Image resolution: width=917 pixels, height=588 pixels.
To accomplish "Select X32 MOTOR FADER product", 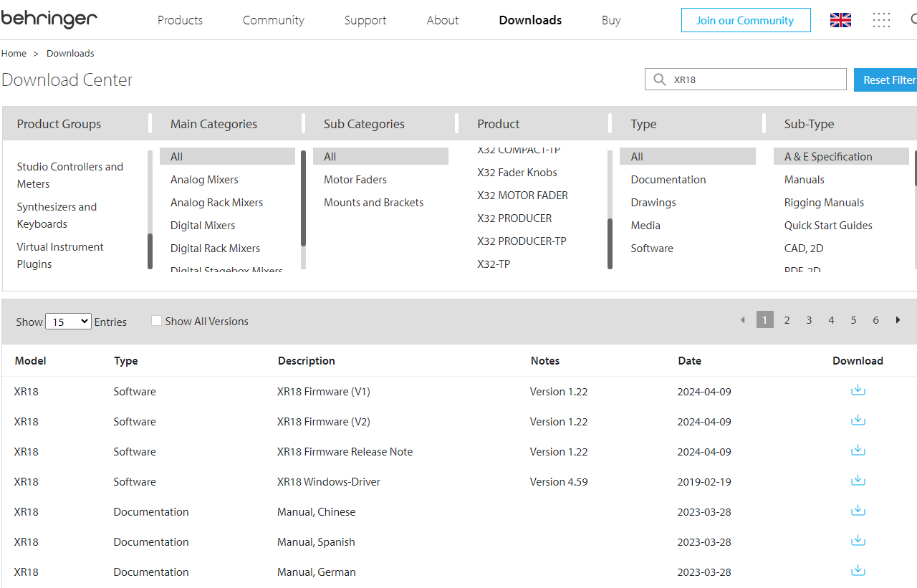I will tap(522, 196).
